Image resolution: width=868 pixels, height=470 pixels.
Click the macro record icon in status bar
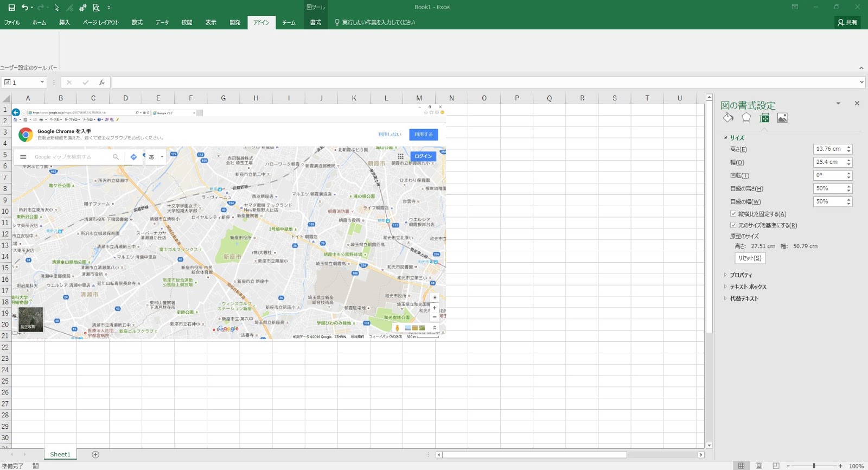[35, 466]
